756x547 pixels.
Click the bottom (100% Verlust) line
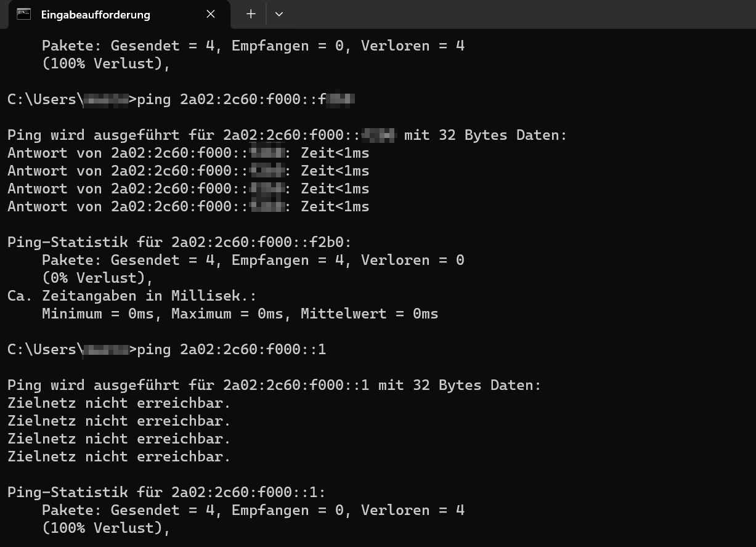coord(106,528)
